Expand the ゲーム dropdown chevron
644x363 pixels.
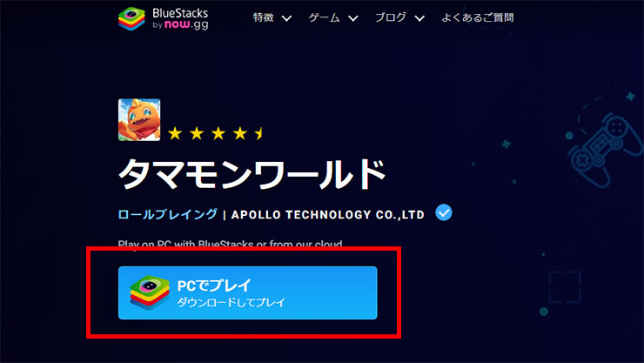click(x=353, y=18)
